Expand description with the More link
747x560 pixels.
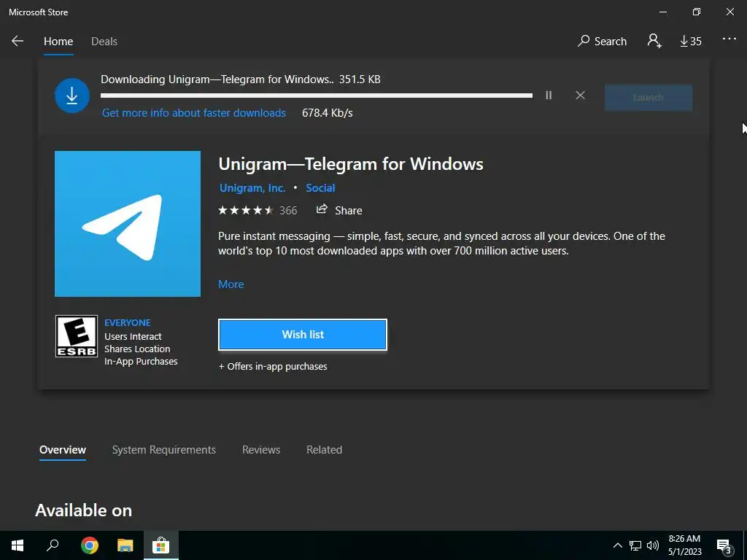[x=231, y=284]
